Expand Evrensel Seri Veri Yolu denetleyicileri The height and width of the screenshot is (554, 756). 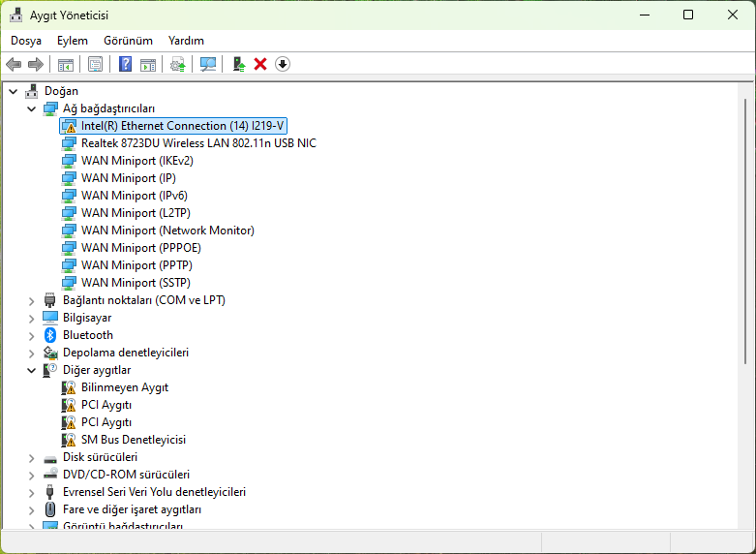coord(32,493)
